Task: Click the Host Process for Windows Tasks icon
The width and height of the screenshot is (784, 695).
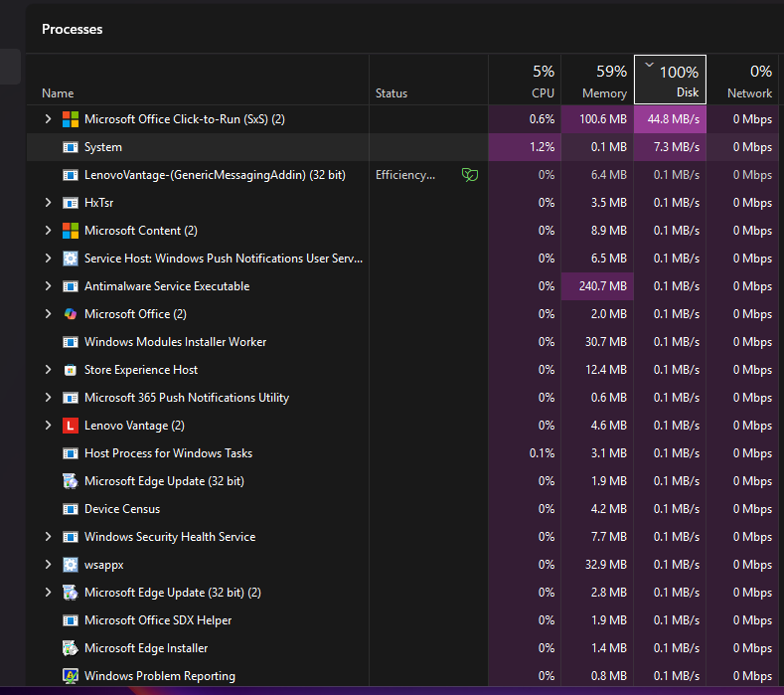Action: coord(71,453)
